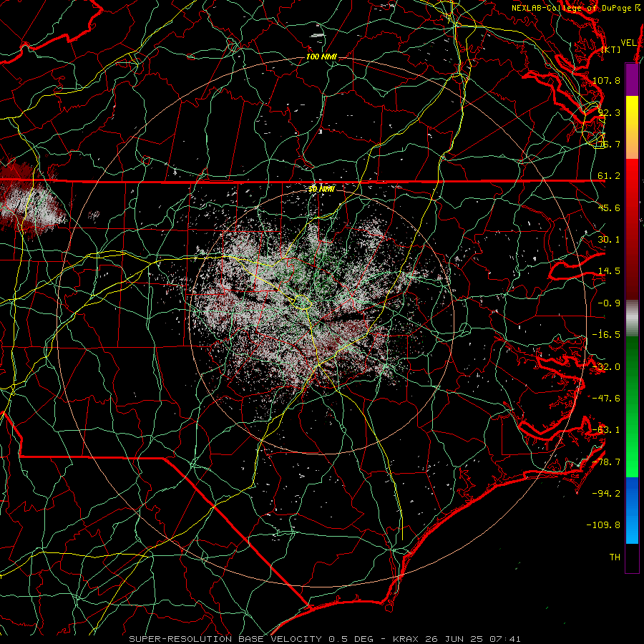Pick the blue segment of the velocity color bar
Screen dimensions: 644x644
pos(632,510)
